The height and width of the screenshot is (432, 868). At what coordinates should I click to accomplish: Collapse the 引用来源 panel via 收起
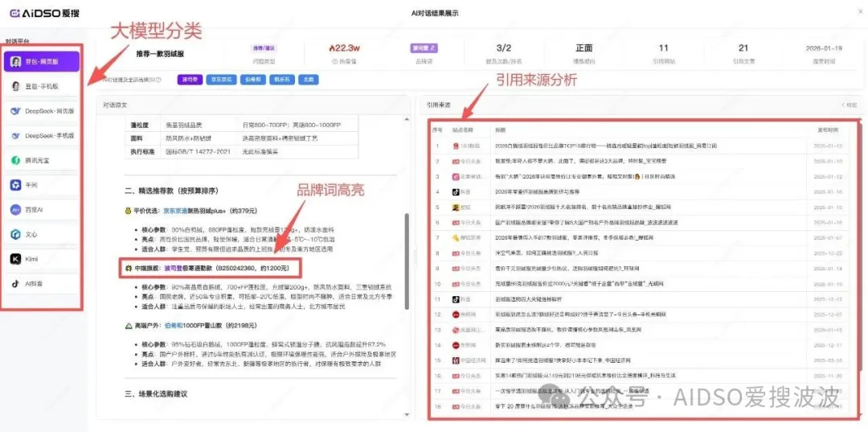[x=848, y=104]
